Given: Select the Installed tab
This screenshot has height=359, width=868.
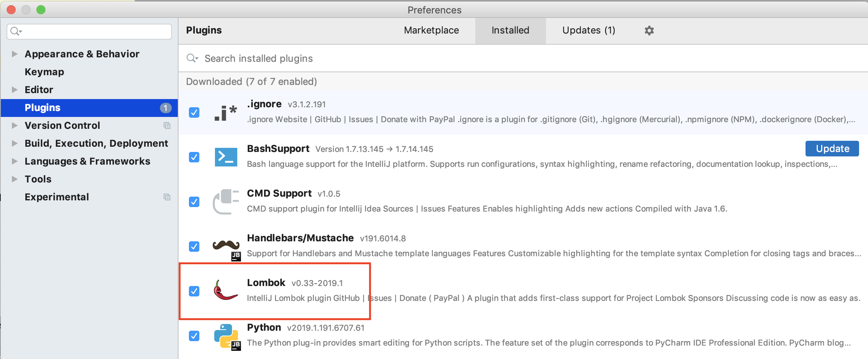Looking at the screenshot, I should (x=510, y=31).
